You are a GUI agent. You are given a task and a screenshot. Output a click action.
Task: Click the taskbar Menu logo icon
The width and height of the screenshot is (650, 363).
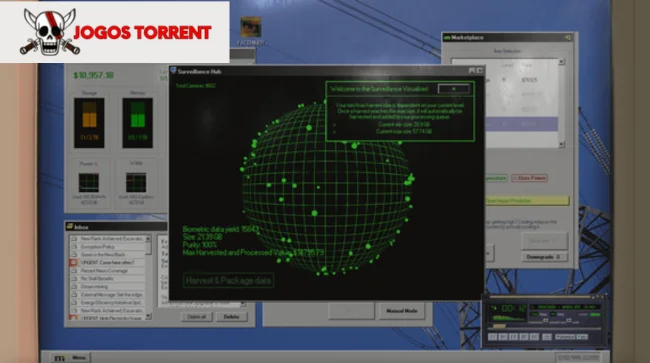point(60,358)
